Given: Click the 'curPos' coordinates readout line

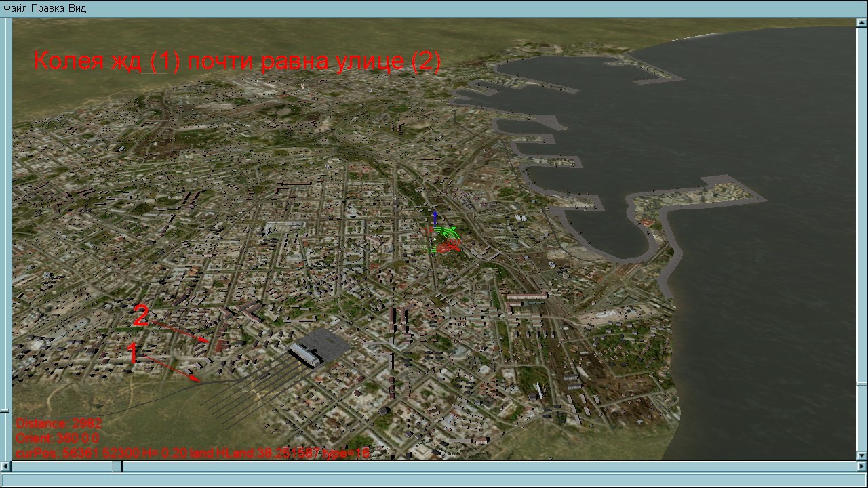Looking at the screenshot, I should coord(193,453).
